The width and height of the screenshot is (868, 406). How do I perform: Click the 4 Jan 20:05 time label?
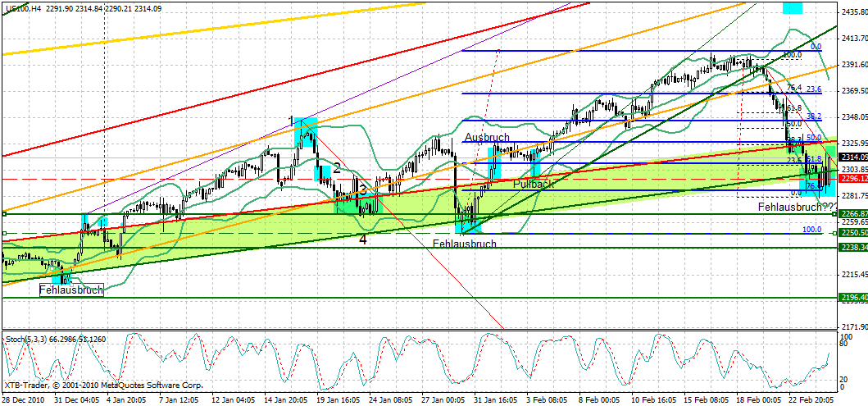click(126, 400)
